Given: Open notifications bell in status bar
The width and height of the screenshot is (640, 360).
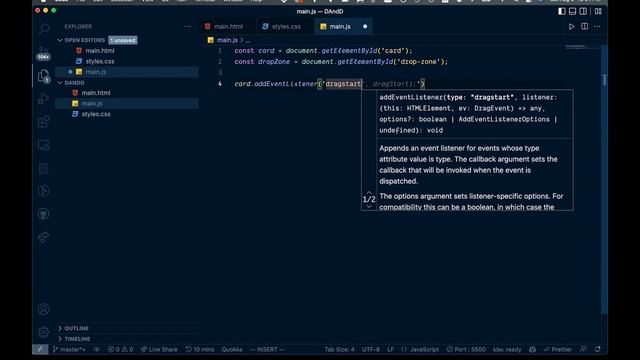Looking at the screenshot, I should coord(598,349).
